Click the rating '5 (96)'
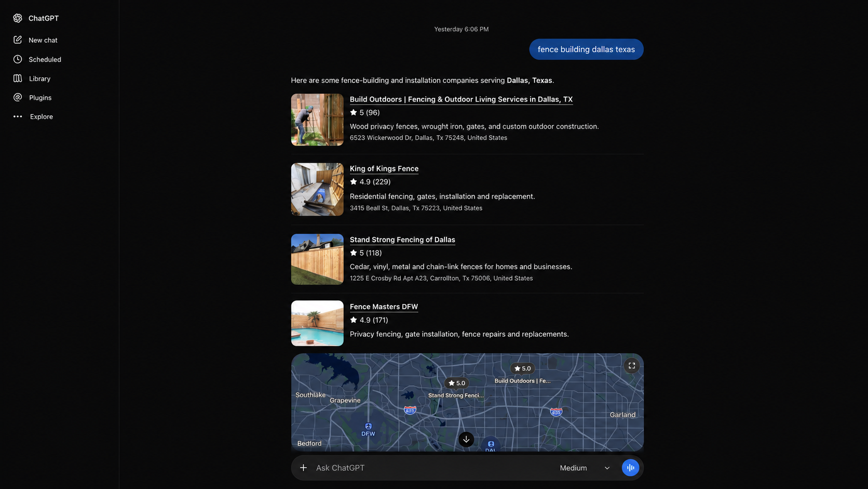Image resolution: width=868 pixels, height=489 pixels. pyautogui.click(x=365, y=112)
